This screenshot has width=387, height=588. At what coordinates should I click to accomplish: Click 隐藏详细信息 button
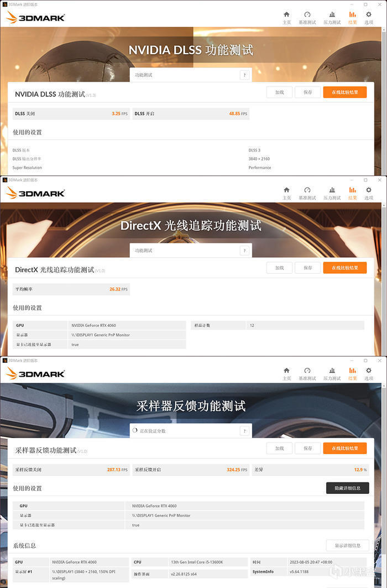pos(347,488)
